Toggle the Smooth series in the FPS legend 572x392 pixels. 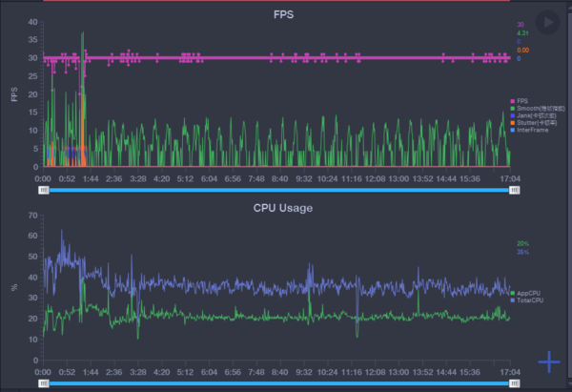[538, 109]
